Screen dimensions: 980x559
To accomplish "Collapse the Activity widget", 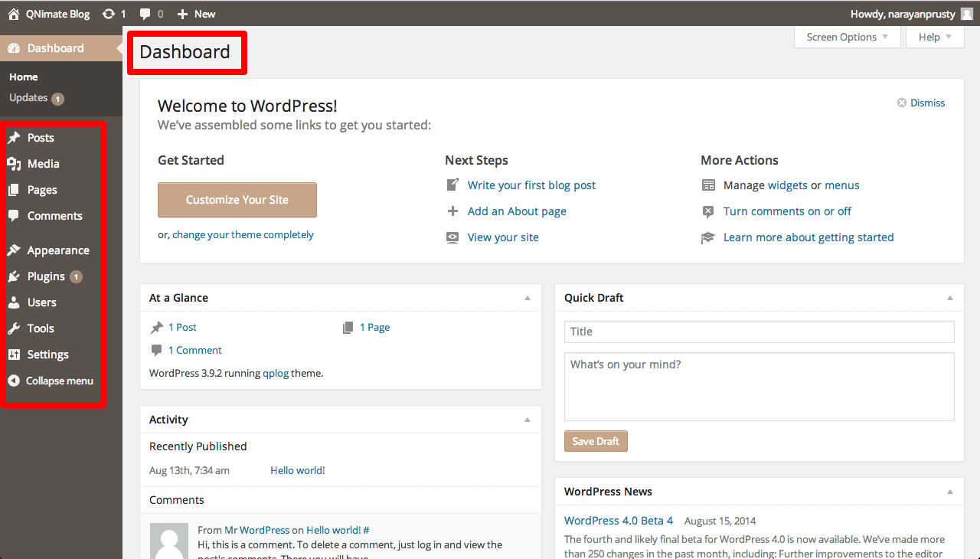I will point(528,420).
